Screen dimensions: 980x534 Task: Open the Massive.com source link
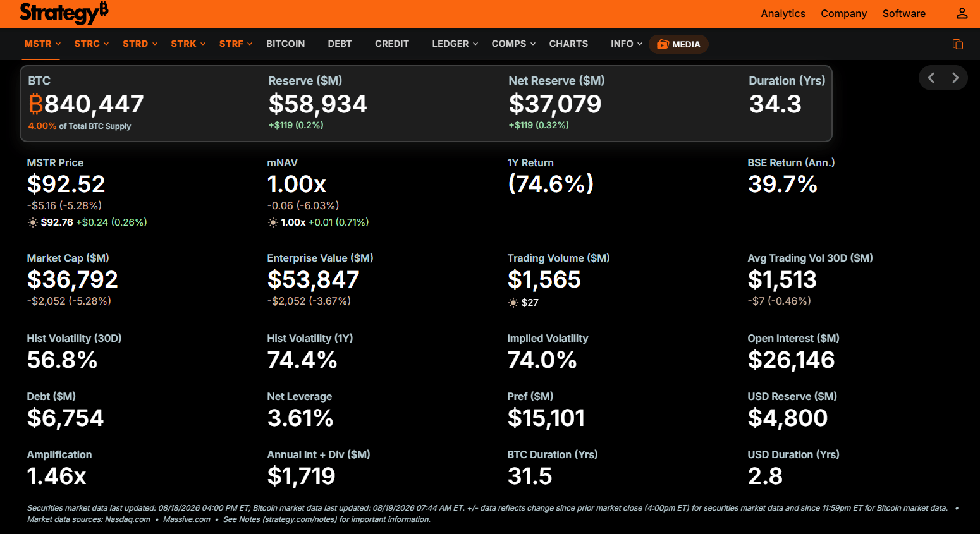tap(187, 519)
